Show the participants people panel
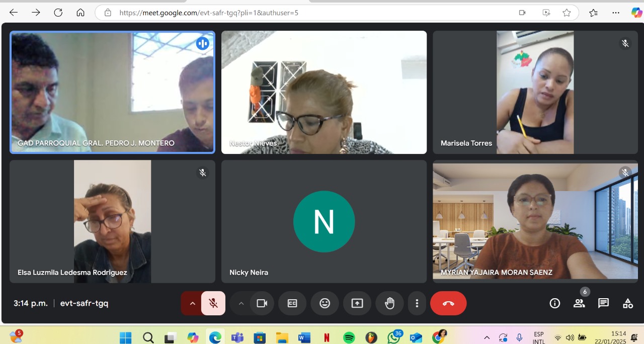 579,303
